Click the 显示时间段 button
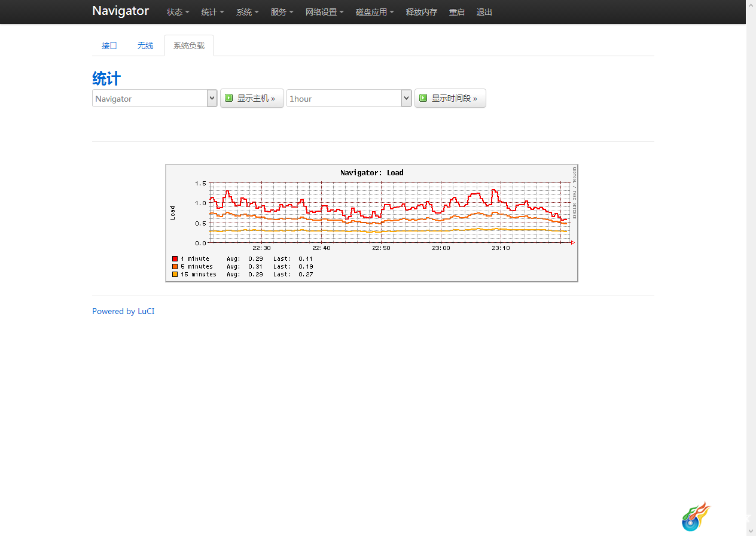756x536 pixels. (x=450, y=99)
